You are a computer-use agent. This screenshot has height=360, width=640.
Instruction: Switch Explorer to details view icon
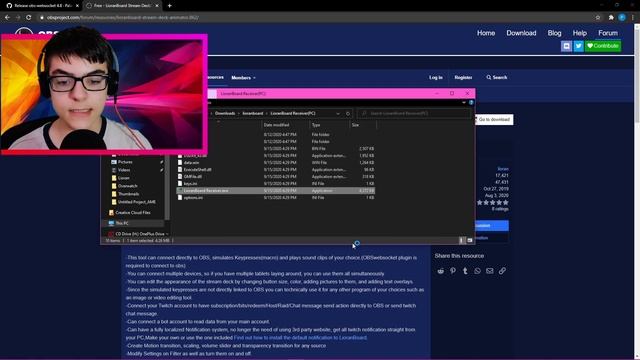[x=461, y=240]
